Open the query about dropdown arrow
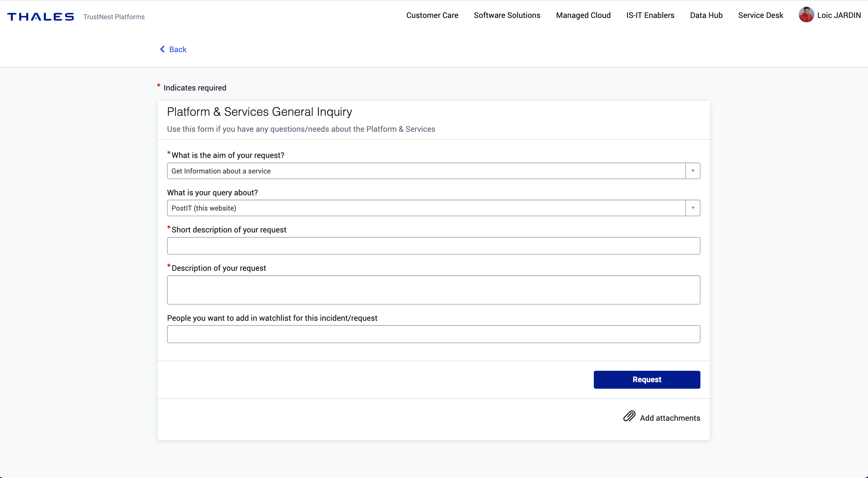Screen dimensions: 868x478 click(x=693, y=208)
